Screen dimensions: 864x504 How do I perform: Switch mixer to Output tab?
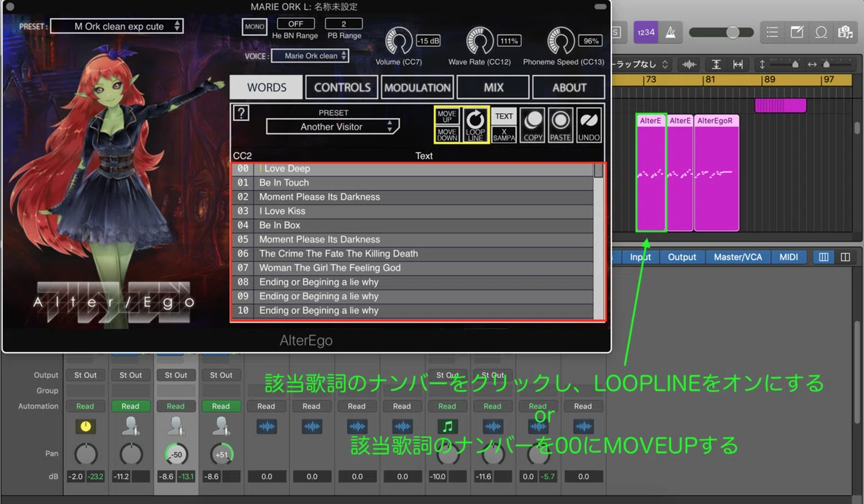pyautogui.click(x=682, y=257)
